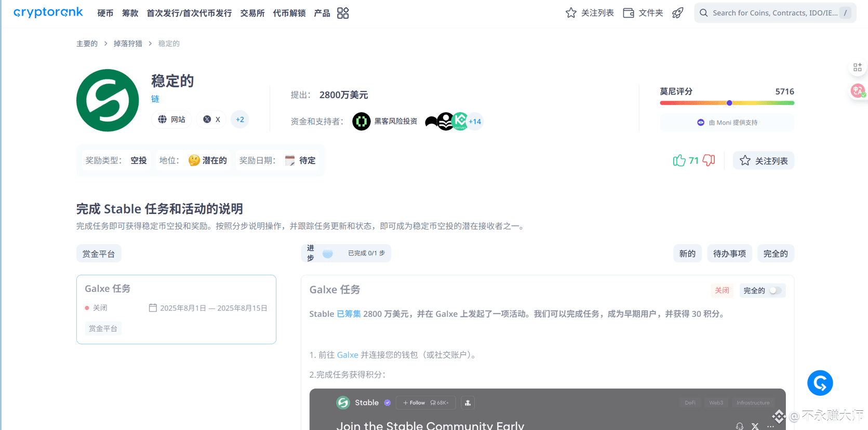Click the Hack VC round black logo

click(x=362, y=122)
